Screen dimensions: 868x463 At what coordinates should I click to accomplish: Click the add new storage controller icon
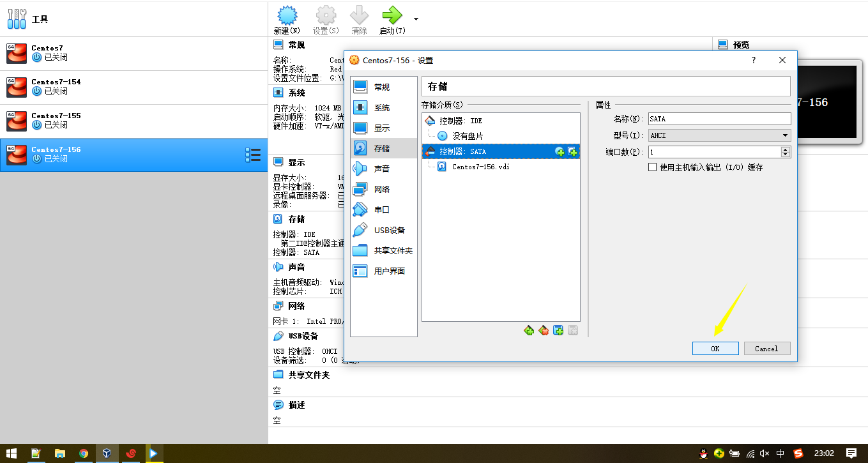[x=528, y=330]
